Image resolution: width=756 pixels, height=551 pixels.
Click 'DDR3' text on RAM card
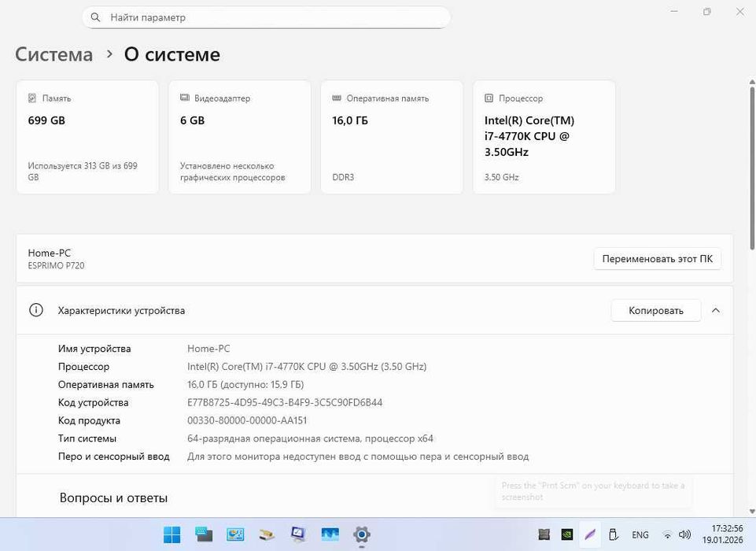343,177
